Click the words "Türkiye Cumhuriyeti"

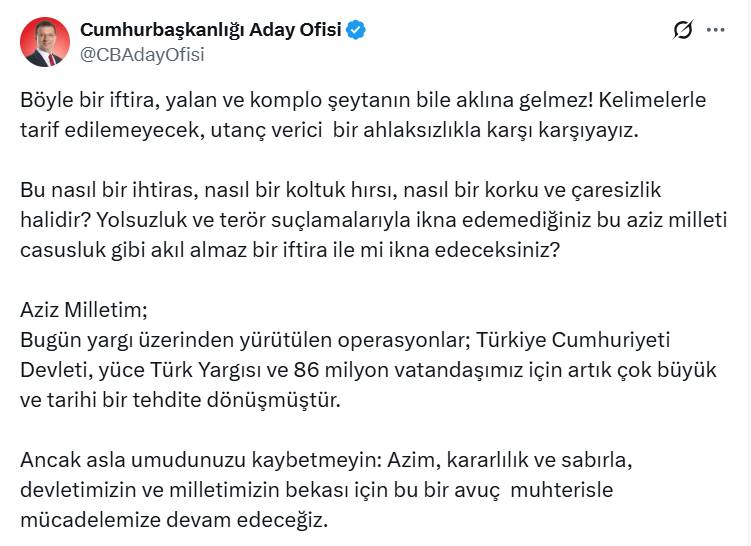(x=626, y=341)
